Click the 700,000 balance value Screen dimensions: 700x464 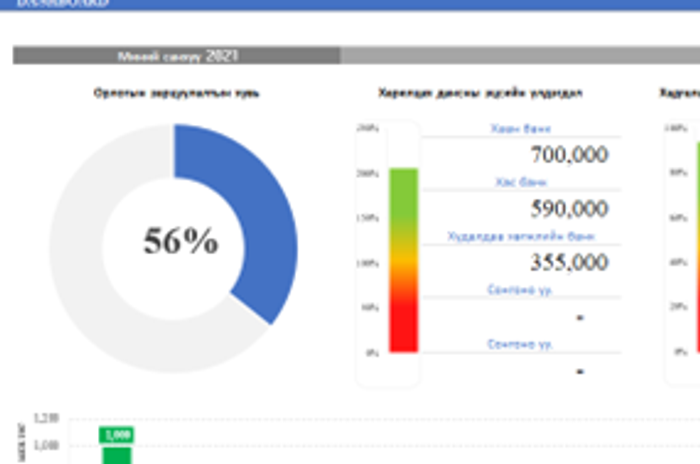pos(568,154)
